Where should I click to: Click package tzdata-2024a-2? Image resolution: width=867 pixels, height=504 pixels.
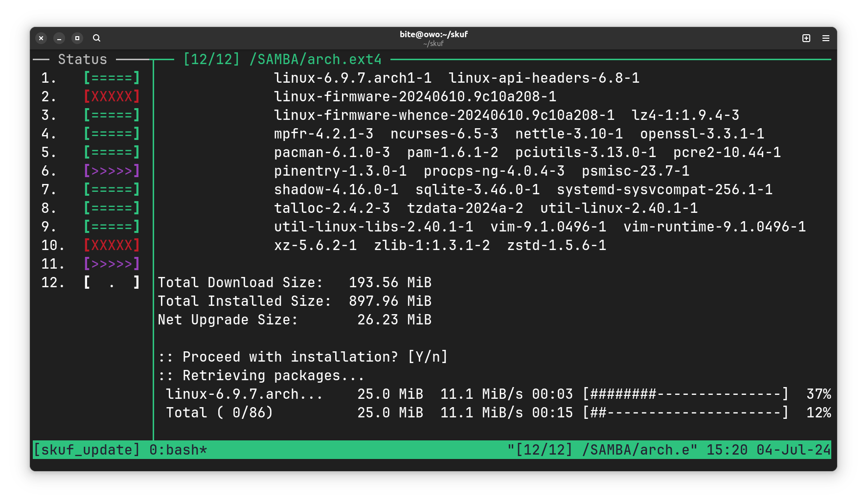(x=465, y=208)
